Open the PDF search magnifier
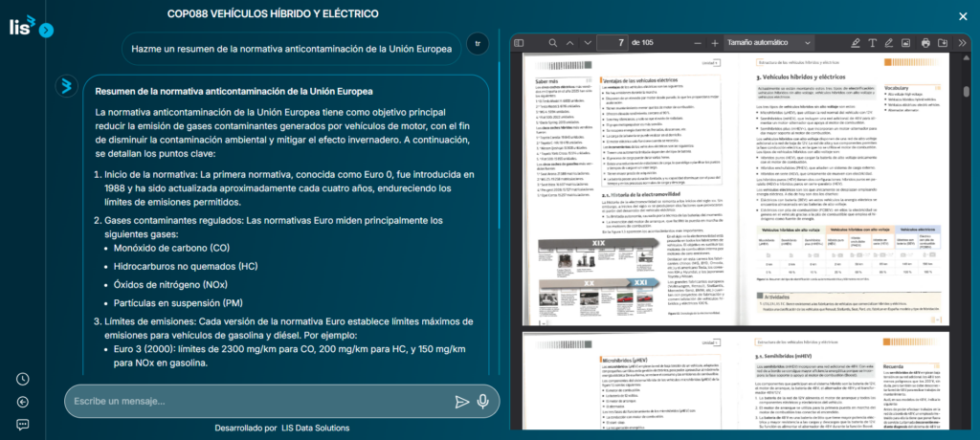The width and height of the screenshot is (980, 440). coord(553,43)
